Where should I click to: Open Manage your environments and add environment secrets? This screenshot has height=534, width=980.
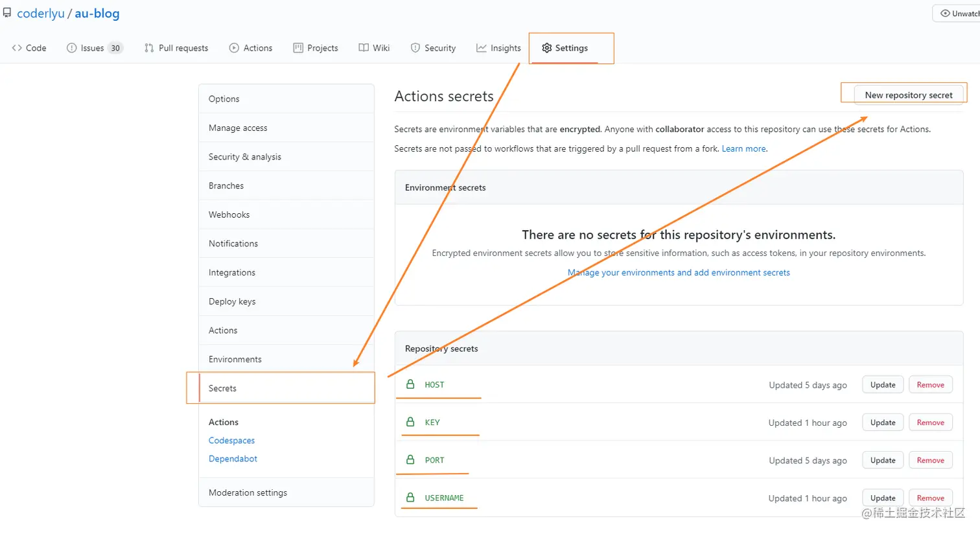coord(679,273)
